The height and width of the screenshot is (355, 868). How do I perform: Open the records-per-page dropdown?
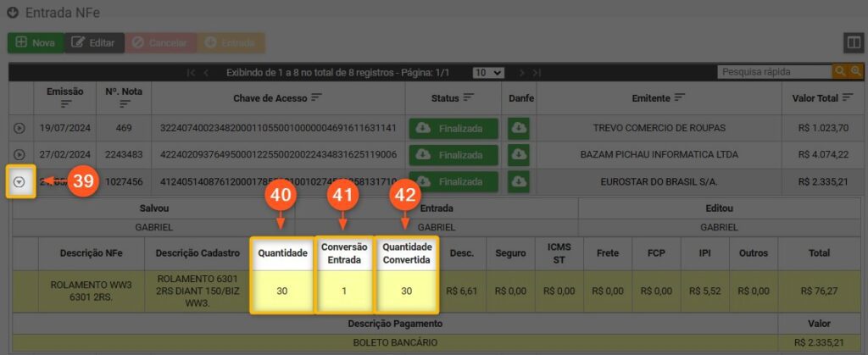tap(488, 73)
